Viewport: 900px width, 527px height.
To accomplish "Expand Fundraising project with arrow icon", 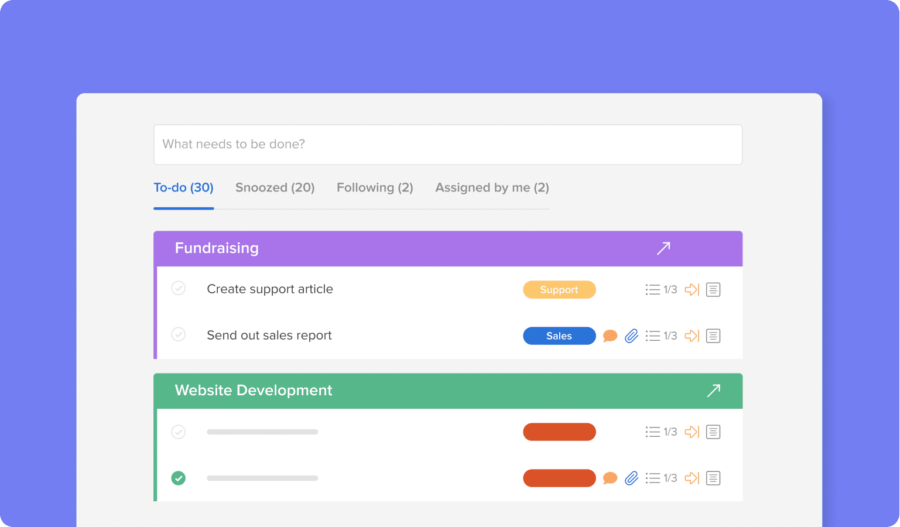I will pos(664,248).
